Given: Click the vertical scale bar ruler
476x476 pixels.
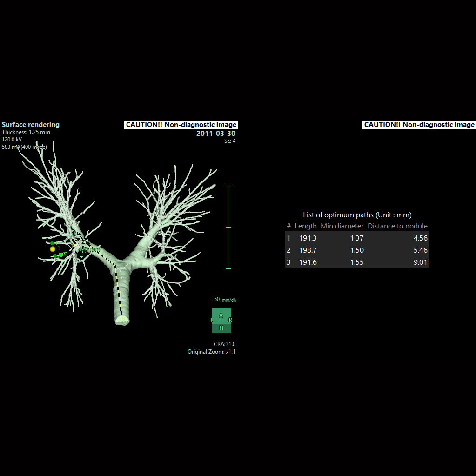Looking at the screenshot, I should (228, 227).
